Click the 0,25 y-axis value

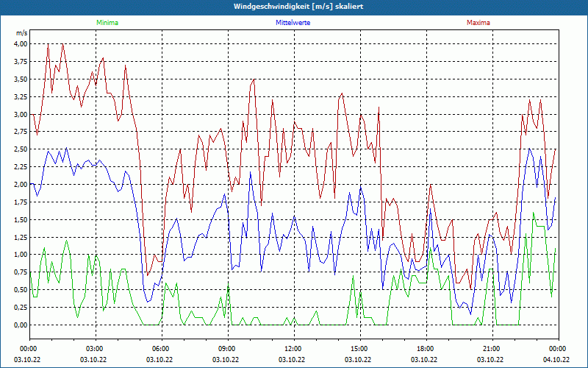tap(21, 308)
